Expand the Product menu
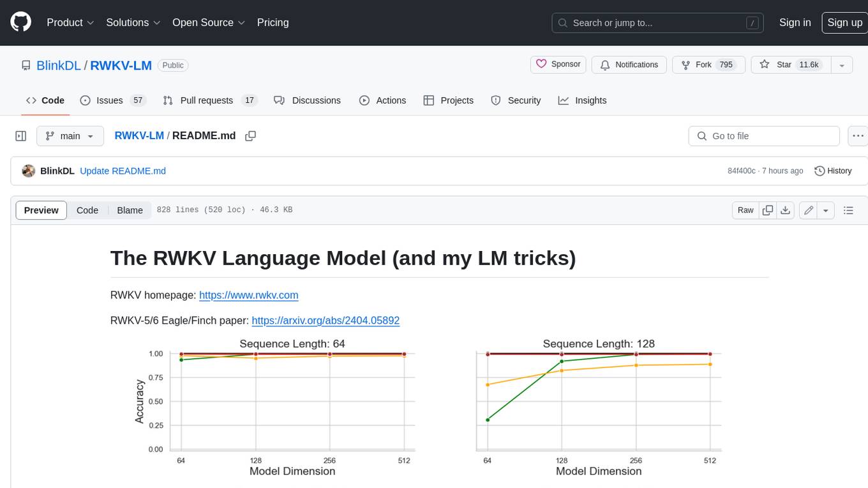868x488 pixels. coord(70,22)
